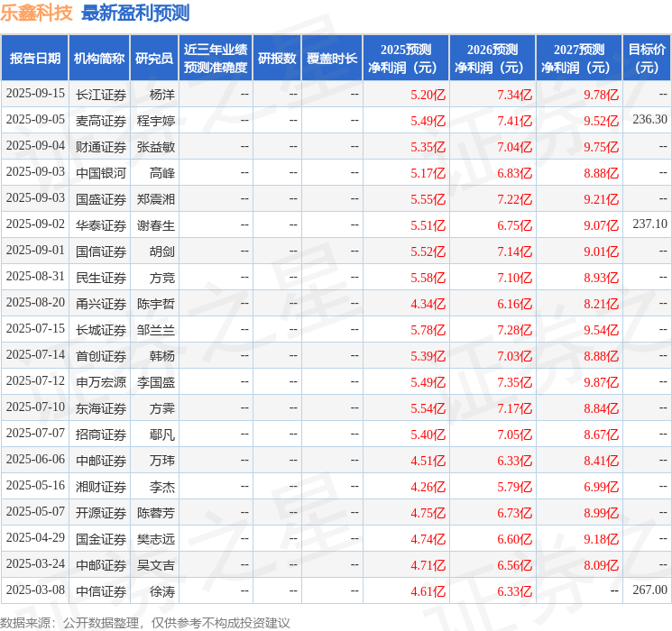This screenshot has width=672, height=631.
Task: Click the 最新盈利预测 heading
Action: pyautogui.click(x=135, y=13)
